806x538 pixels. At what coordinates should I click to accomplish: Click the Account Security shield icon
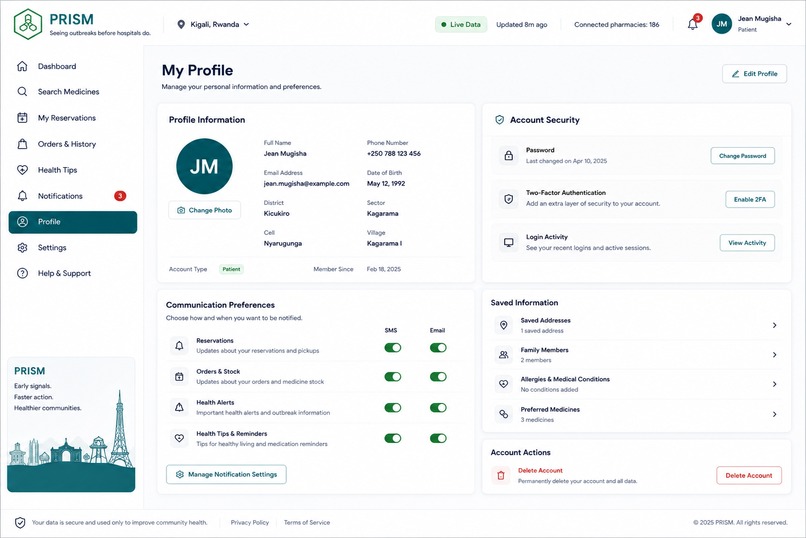[499, 120]
